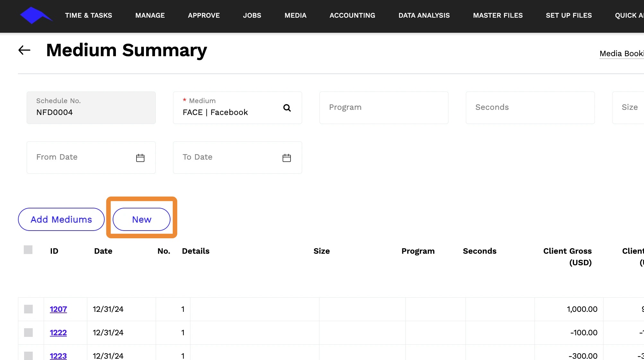Check the row 1222 checkbox
The width and height of the screenshot is (644, 360).
tap(29, 333)
